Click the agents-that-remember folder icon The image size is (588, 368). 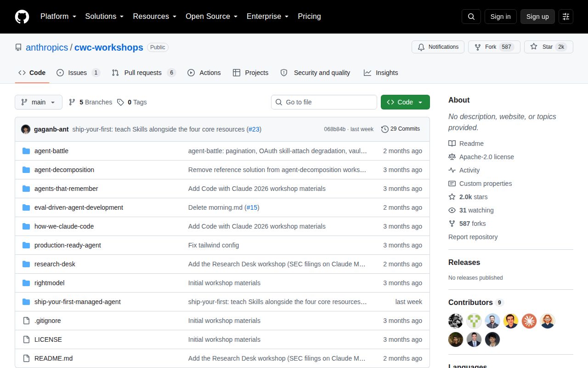[x=26, y=189]
